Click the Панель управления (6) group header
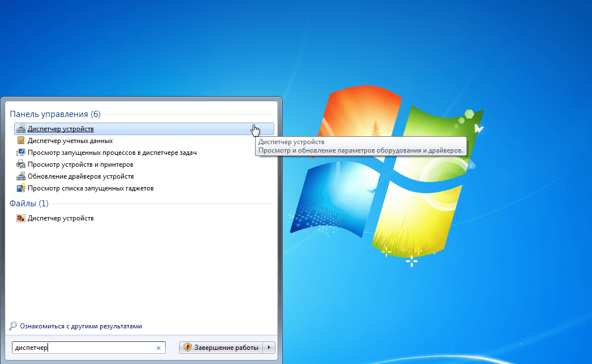 tap(55, 114)
